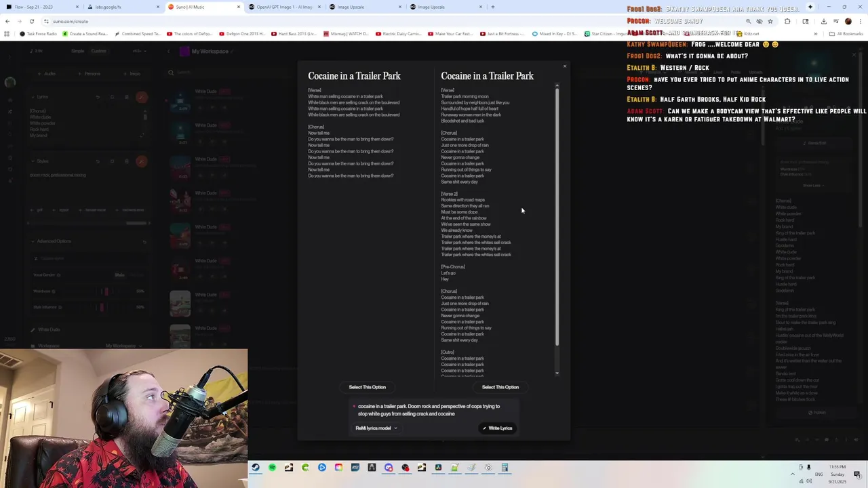Viewport: 868px width, 488px height.
Task: Click the [Outro] label in right lyrics
Action: 448,352
